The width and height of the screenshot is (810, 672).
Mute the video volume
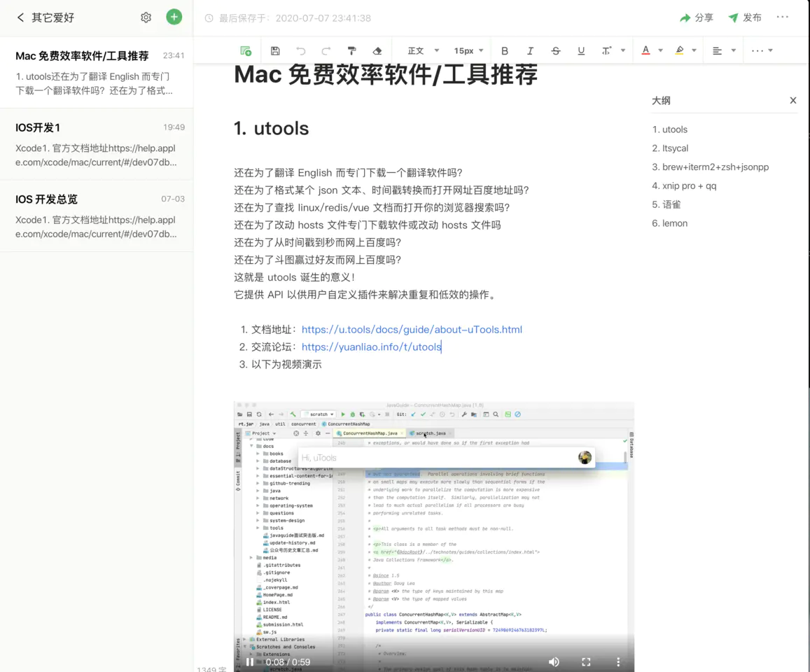[554, 661]
